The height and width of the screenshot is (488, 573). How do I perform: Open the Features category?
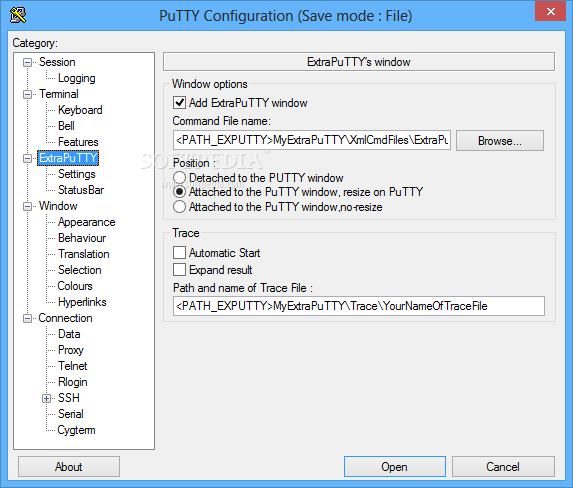tap(78, 142)
